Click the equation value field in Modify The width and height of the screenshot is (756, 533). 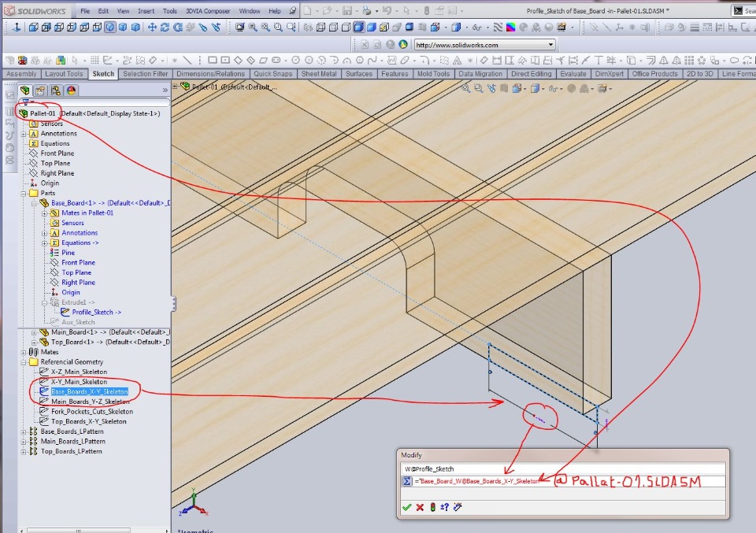(569, 481)
